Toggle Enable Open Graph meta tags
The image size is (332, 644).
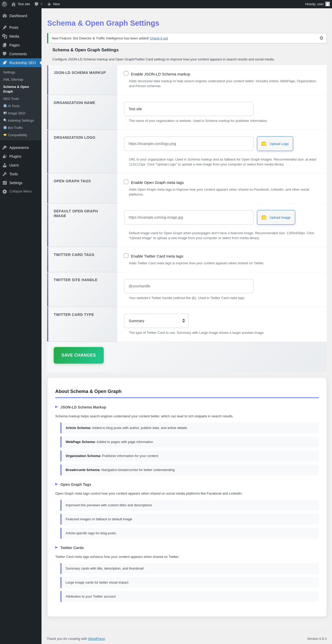(x=126, y=182)
